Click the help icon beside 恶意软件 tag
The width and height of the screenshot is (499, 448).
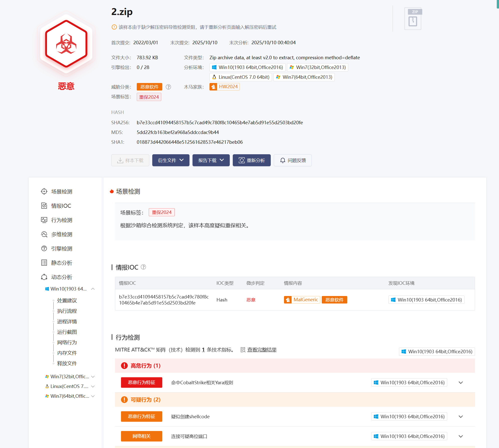coord(168,87)
